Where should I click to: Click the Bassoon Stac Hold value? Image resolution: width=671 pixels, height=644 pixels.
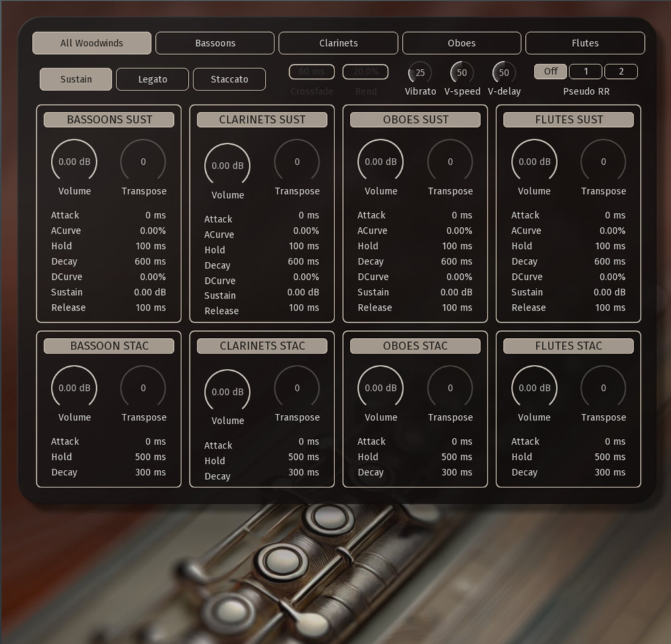click(150, 457)
